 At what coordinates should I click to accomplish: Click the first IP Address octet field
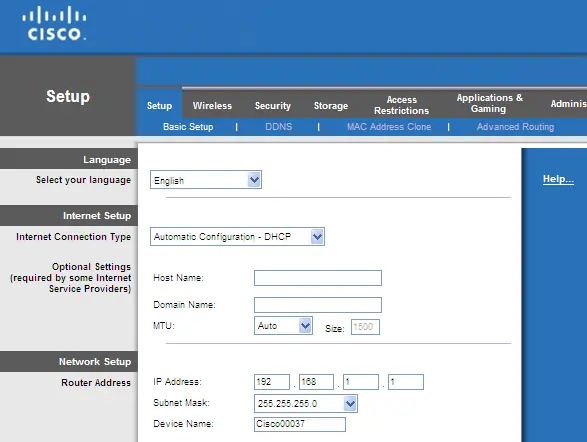272,382
